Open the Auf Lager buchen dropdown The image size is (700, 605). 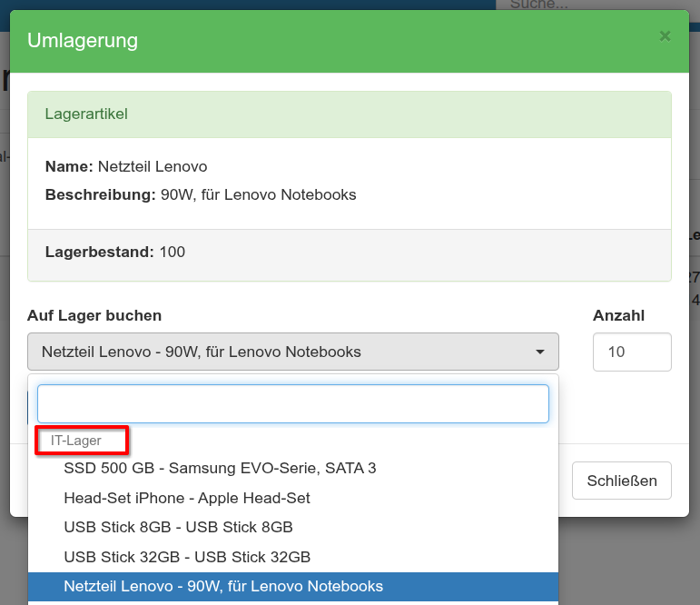[293, 352]
